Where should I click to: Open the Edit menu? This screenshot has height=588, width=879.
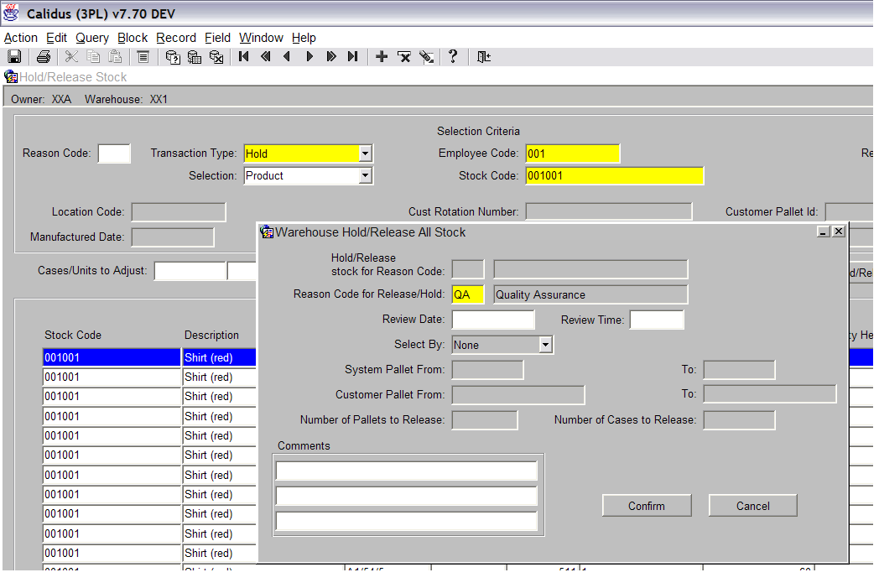pyautogui.click(x=56, y=38)
